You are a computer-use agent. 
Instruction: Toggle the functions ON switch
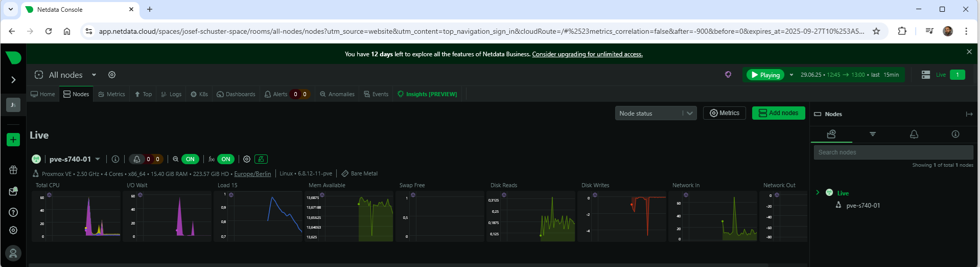tap(225, 159)
